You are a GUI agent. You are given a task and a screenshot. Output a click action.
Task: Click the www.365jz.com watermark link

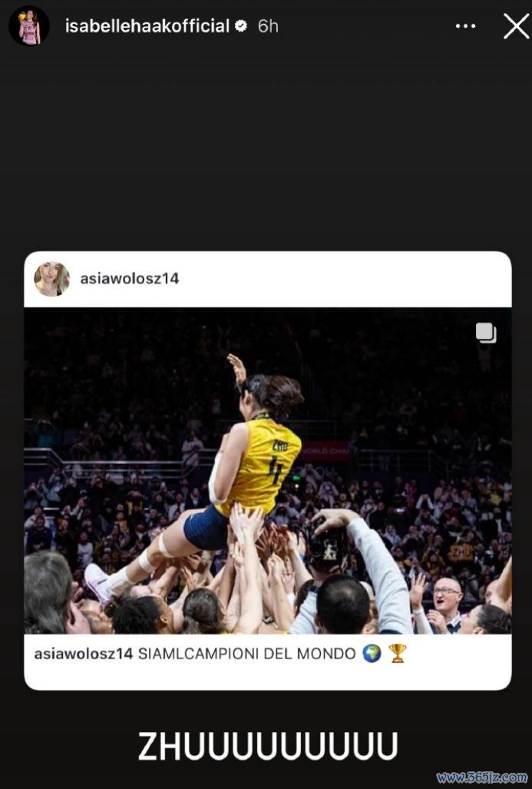(481, 778)
